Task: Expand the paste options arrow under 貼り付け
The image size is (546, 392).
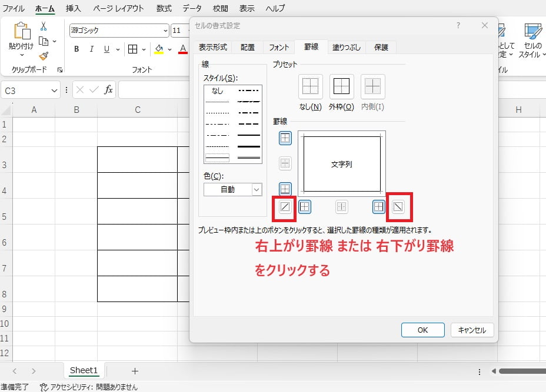Action: click(22, 55)
